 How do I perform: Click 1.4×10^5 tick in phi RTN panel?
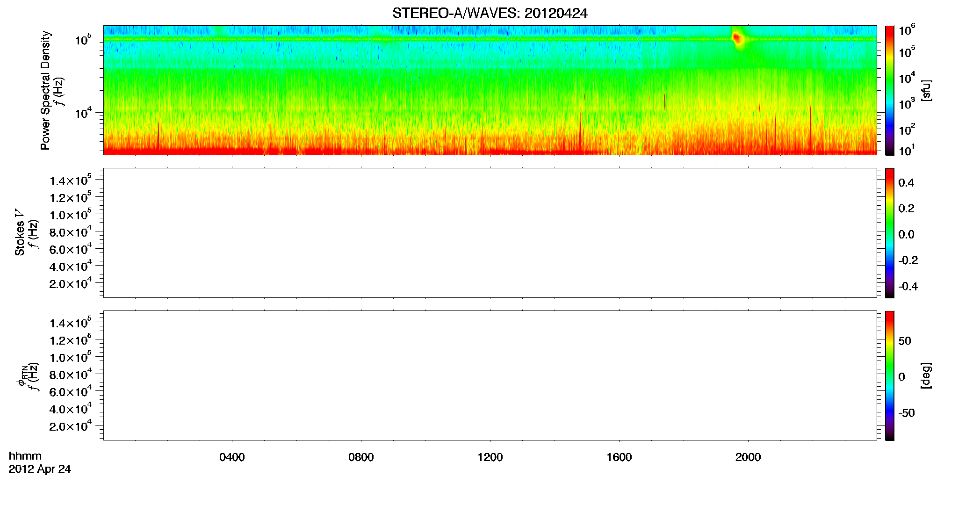[70, 322]
